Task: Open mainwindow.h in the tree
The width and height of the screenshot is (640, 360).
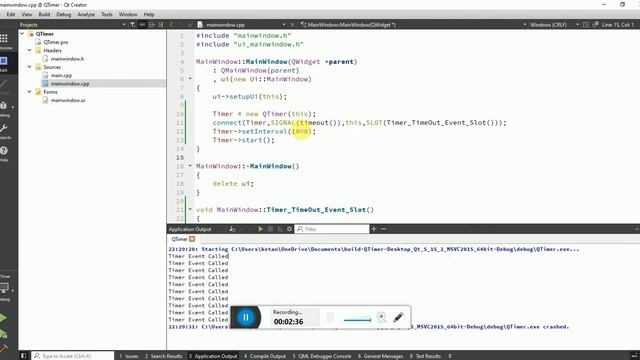Action: (x=68, y=59)
